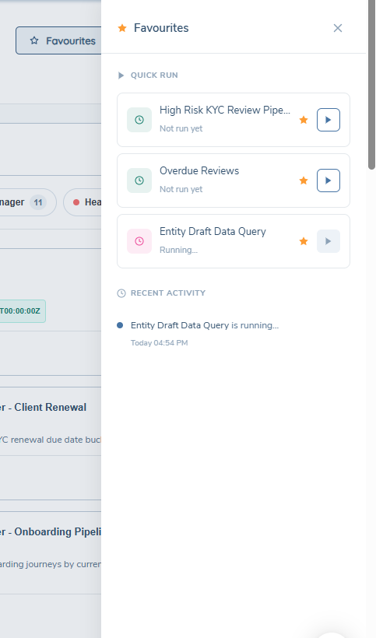Viewport: 376px width, 638px height.
Task: Click the T00:00:00Z date tag
Action: [22, 311]
